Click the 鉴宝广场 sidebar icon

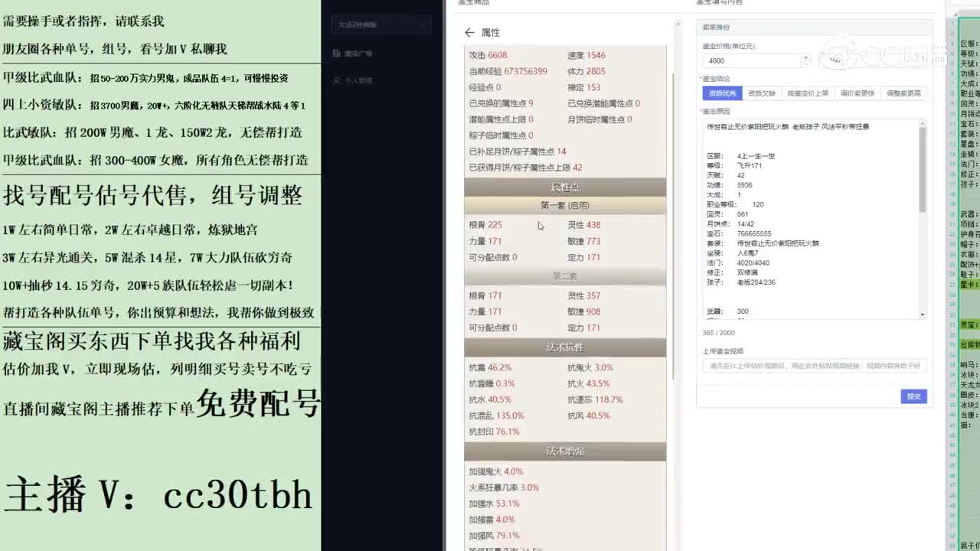(x=337, y=54)
